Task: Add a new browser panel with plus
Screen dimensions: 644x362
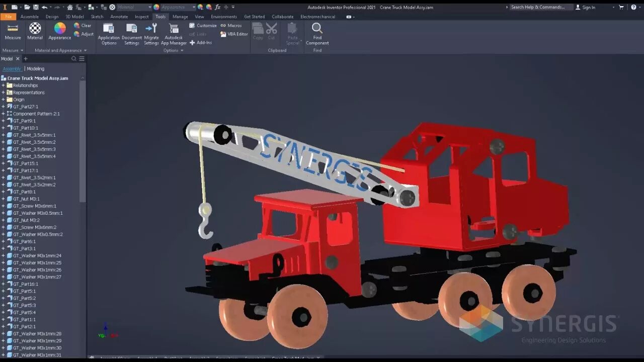Action: tap(26, 59)
